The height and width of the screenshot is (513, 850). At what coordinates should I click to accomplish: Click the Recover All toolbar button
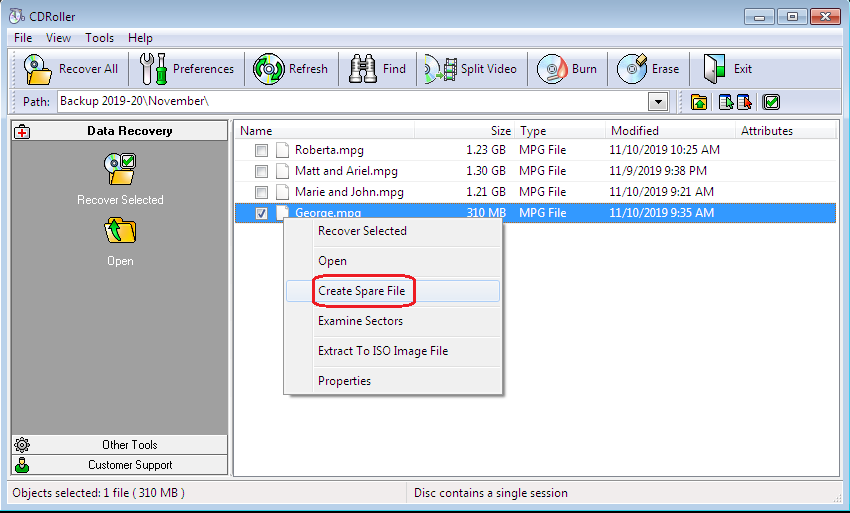click(x=70, y=69)
